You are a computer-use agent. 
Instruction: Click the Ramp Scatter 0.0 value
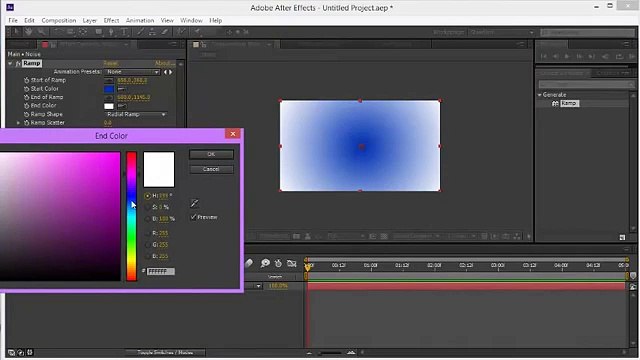coord(108,123)
